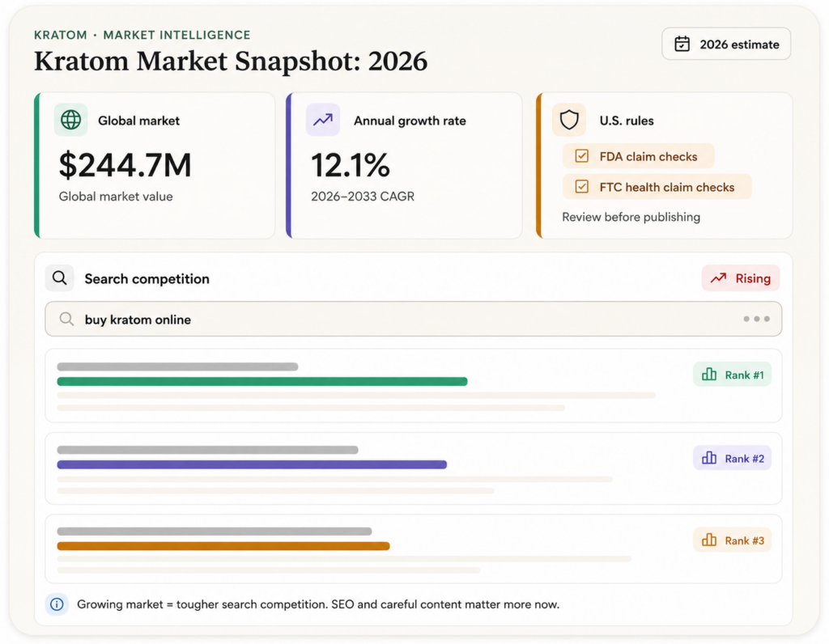The image size is (829, 644).
Task: Click the gray title bar in Rank #3 result
Action: point(215,532)
